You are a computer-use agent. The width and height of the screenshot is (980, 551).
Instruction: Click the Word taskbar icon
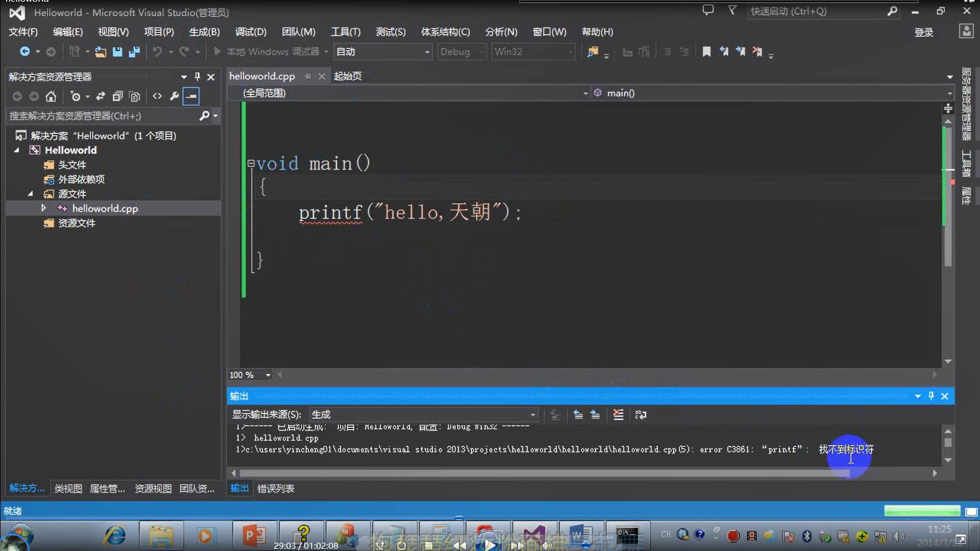pos(580,536)
